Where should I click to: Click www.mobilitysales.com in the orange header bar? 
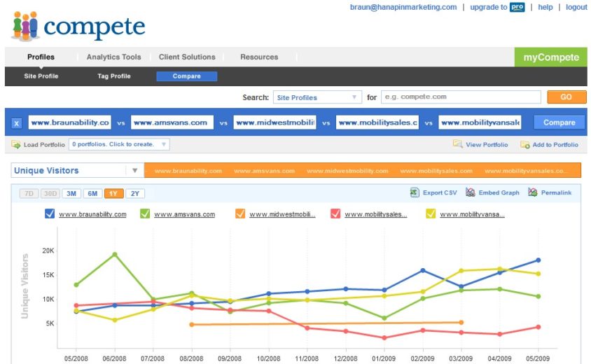point(436,171)
